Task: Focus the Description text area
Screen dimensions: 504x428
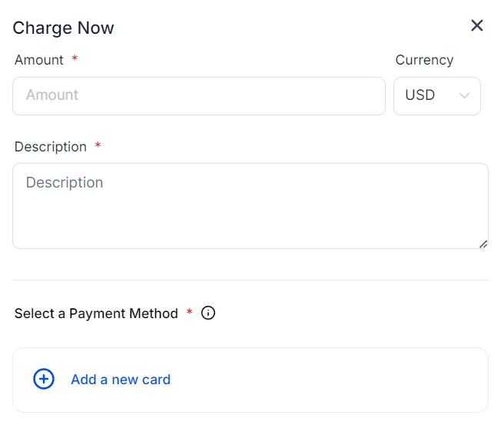Action: 250,206
